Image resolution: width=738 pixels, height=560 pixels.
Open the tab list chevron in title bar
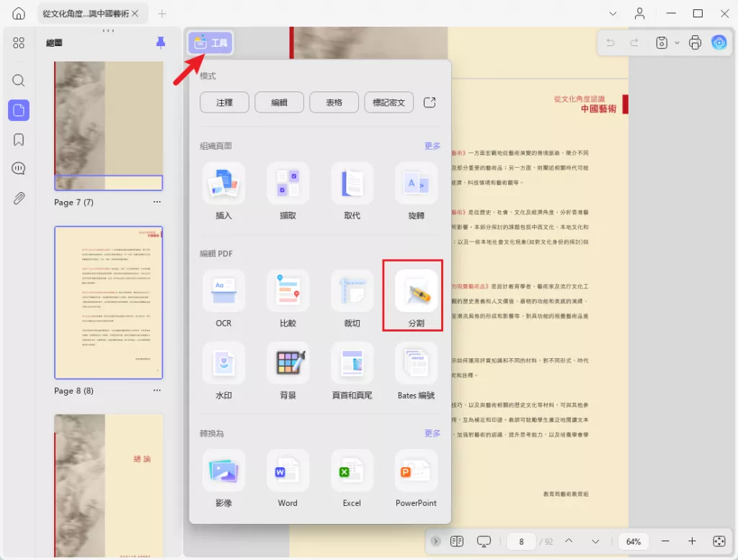coord(613,14)
